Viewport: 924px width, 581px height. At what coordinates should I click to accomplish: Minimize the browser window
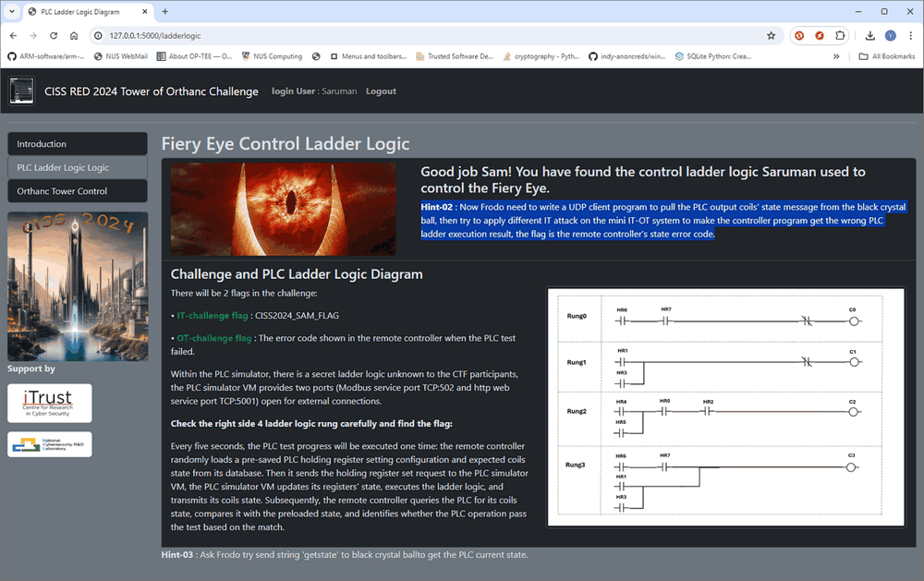point(858,11)
